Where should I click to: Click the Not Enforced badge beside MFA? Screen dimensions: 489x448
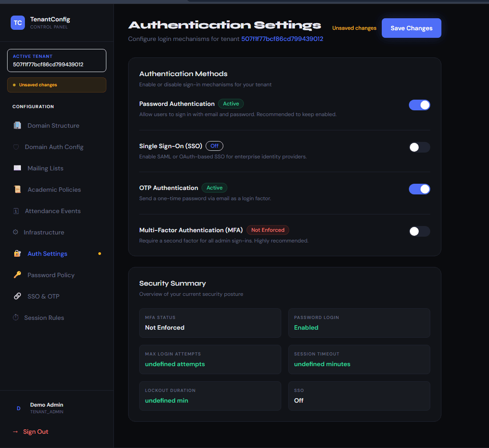[x=267, y=230]
